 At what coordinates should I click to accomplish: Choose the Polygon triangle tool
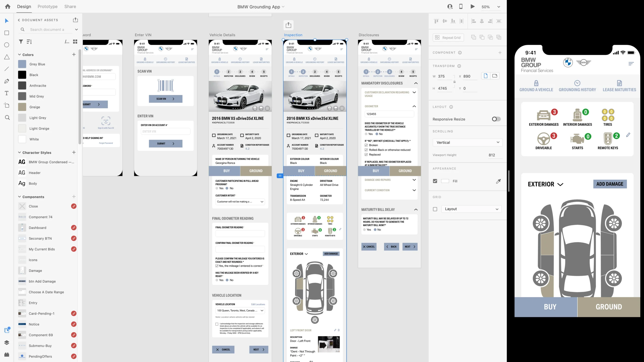pos(7,57)
